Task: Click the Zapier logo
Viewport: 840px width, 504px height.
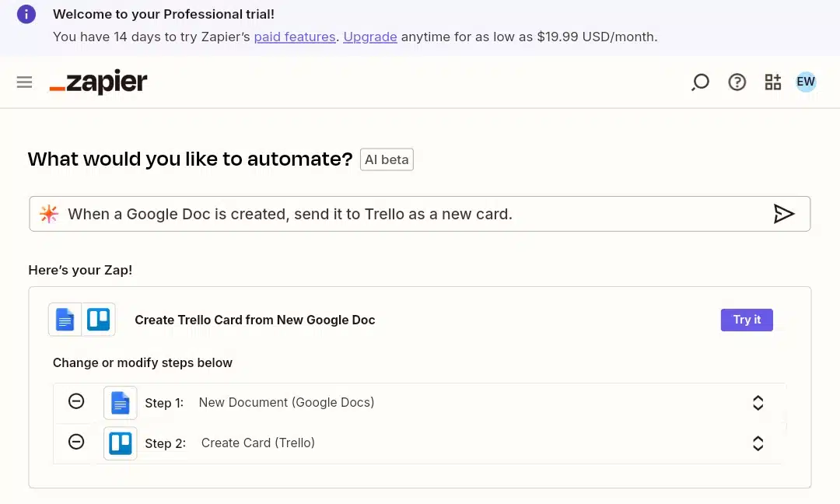Action: click(x=98, y=82)
